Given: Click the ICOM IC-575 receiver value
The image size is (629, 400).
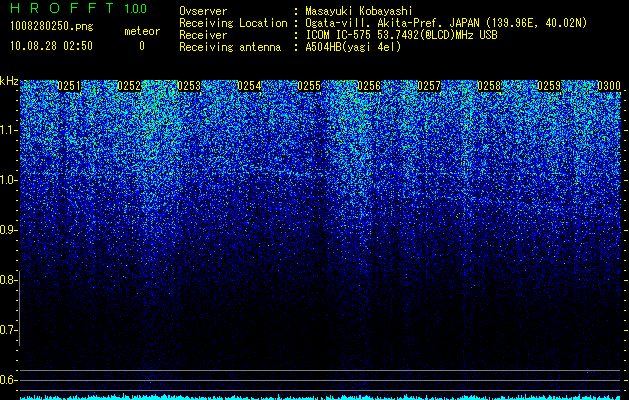Looking at the screenshot, I should point(401,35).
